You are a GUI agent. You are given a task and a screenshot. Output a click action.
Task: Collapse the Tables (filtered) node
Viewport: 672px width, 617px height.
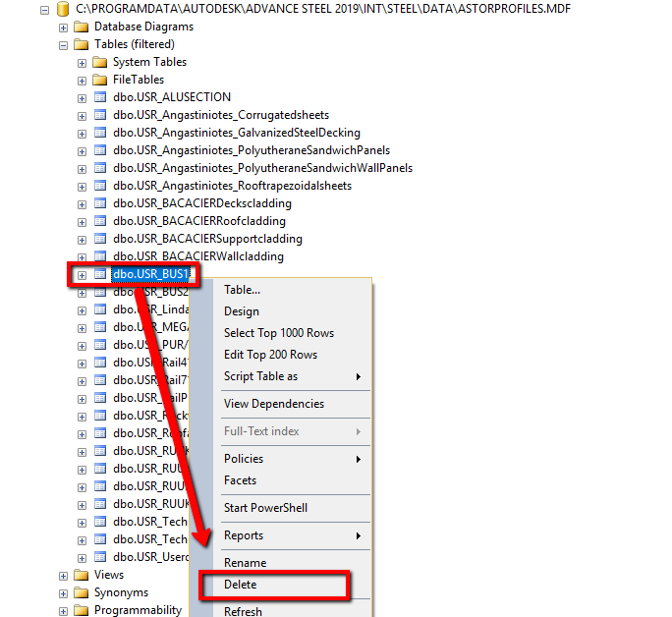click(x=64, y=45)
